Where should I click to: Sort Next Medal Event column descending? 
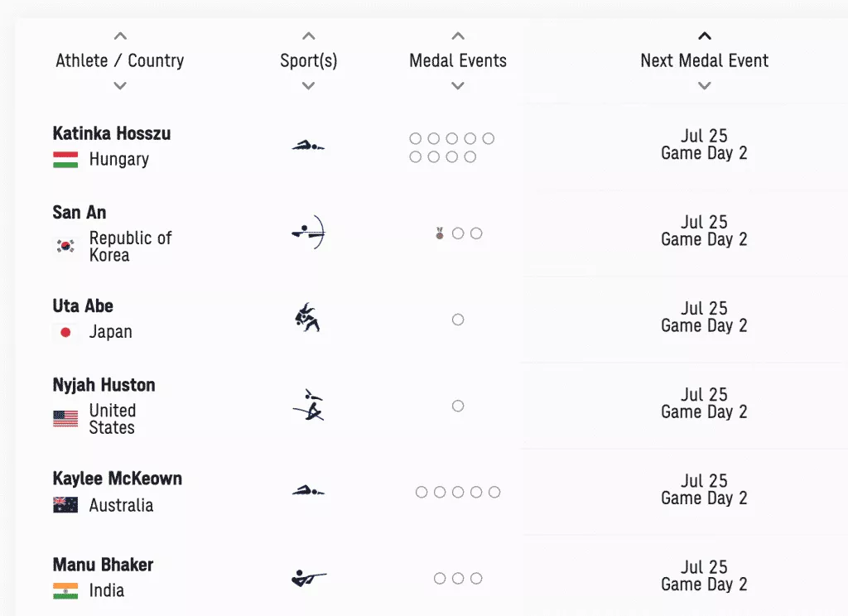point(705,85)
